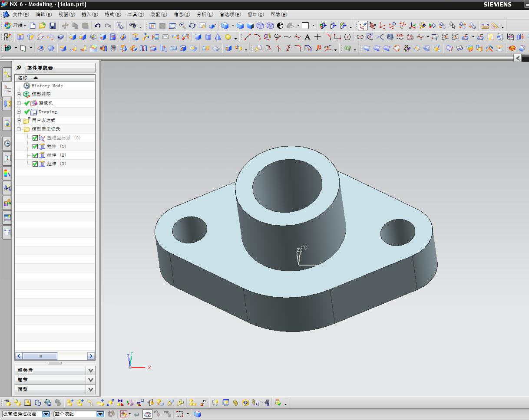This screenshot has width=529, height=420.
Task: Click the Extrude feature icon
Action: click(x=20, y=37)
